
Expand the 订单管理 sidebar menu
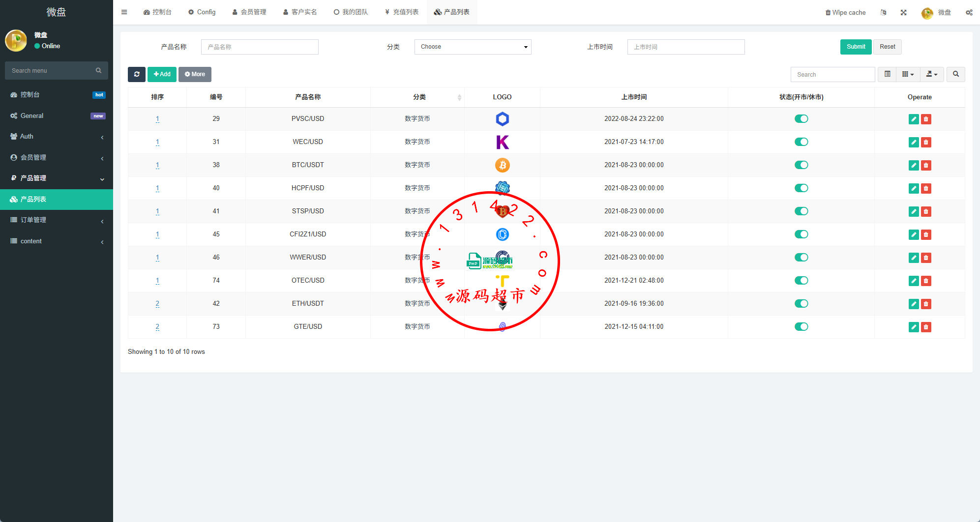[x=57, y=220]
